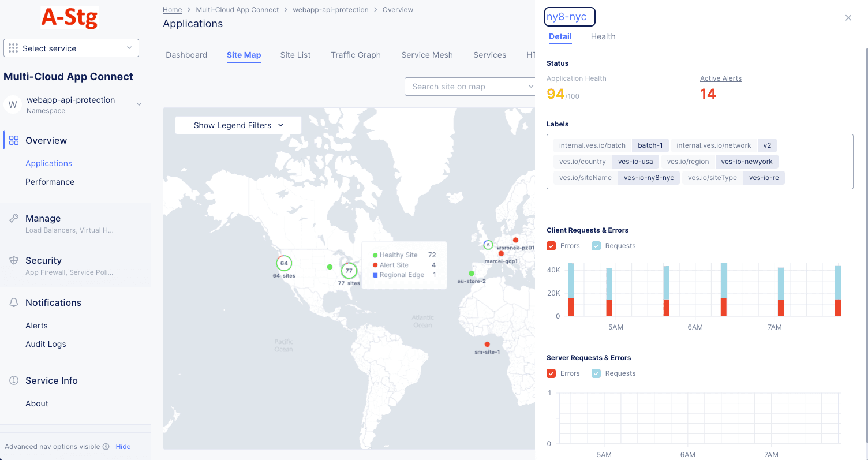
Task: Click the Service Info circled-i icon
Action: click(13, 380)
